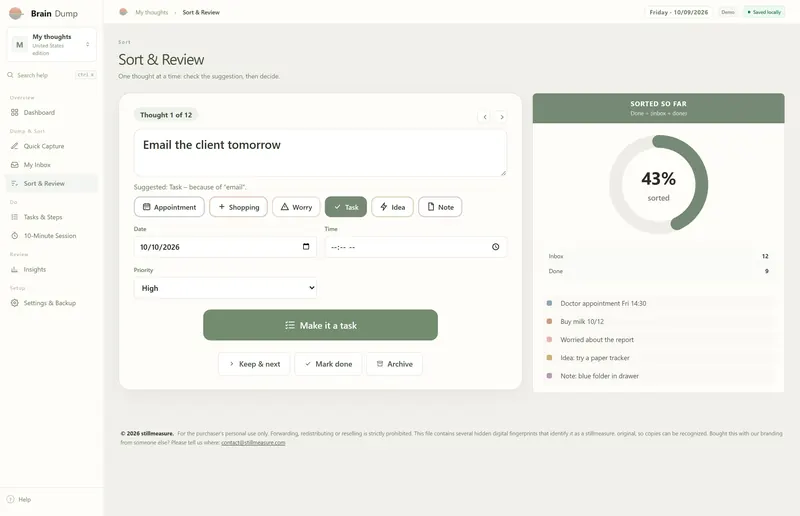Click Idea: try a paper tracker item

coord(659,358)
